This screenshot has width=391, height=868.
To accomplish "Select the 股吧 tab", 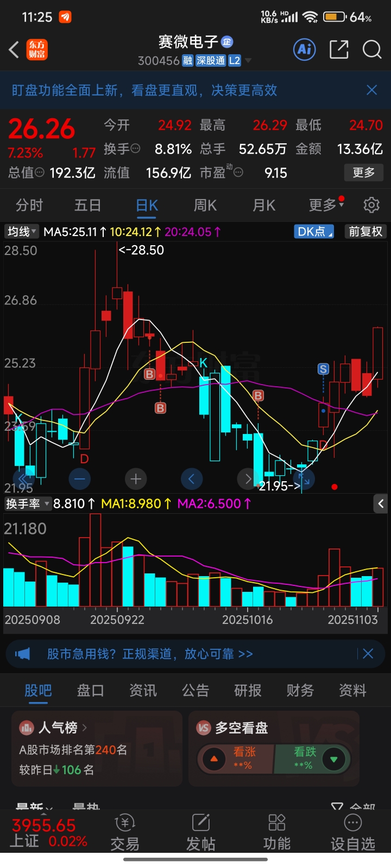I will (38, 690).
